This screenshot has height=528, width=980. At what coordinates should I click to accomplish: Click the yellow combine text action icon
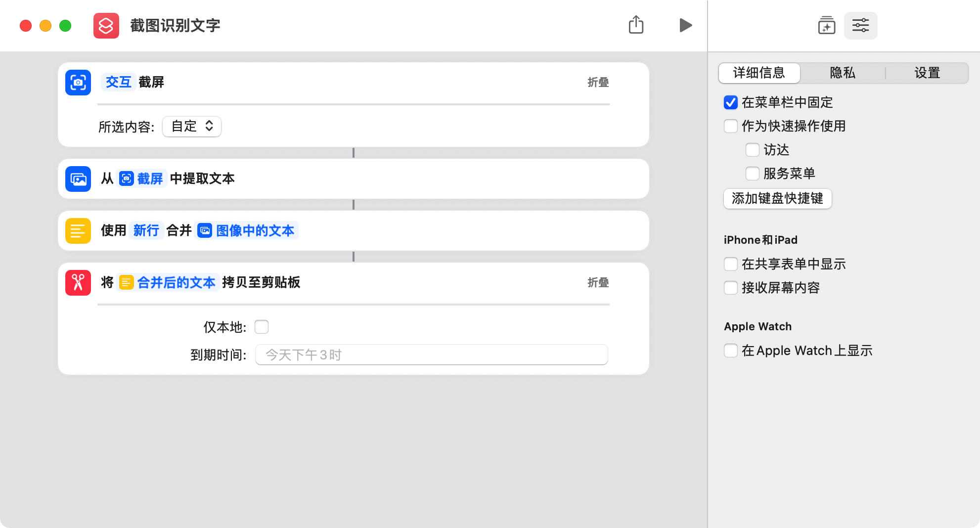[x=78, y=230]
